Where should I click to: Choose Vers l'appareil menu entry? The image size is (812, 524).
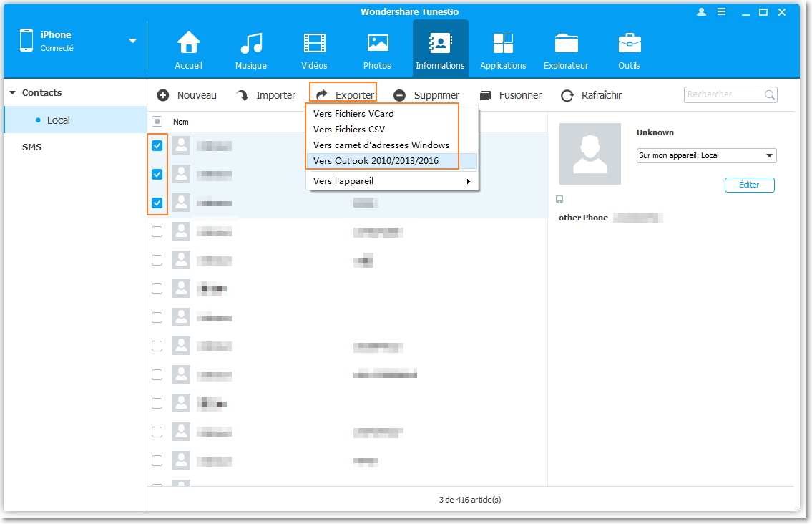click(x=392, y=181)
